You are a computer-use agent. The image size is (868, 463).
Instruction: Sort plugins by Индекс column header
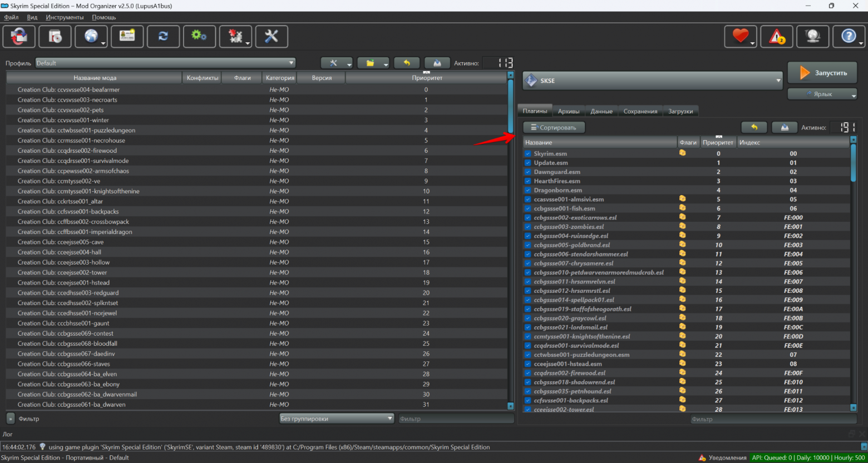click(793, 142)
